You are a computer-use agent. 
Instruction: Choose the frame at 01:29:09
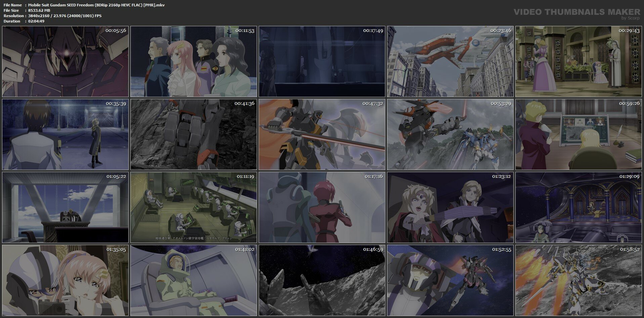click(578, 207)
